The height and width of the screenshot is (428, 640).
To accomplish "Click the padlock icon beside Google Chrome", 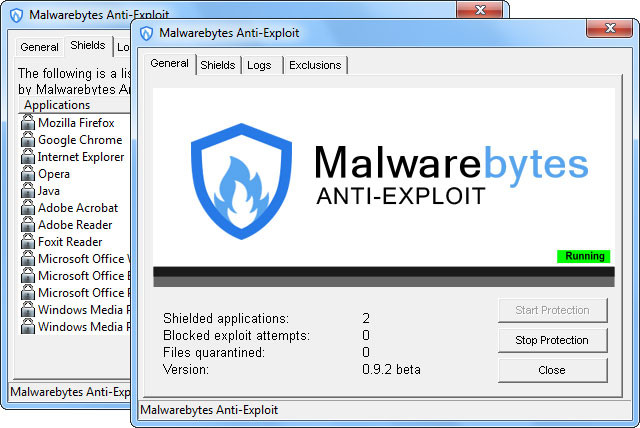I will point(28,140).
